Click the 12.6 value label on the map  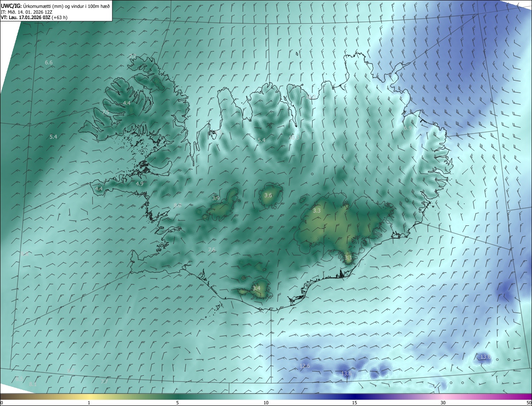[x=305, y=366]
